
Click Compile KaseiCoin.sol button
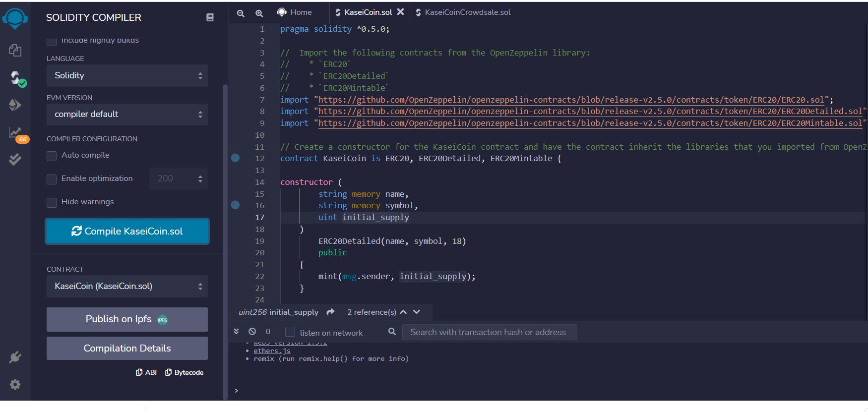click(x=127, y=231)
